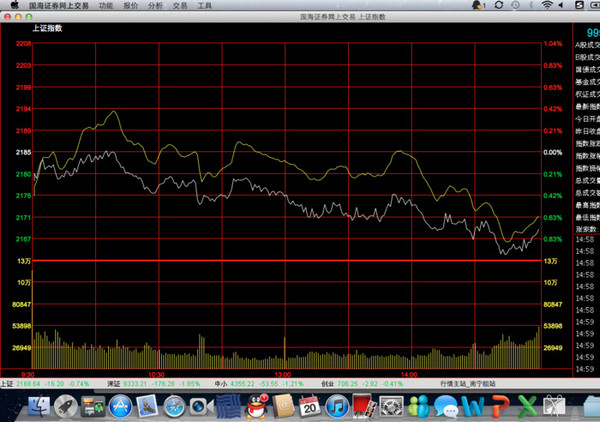This screenshot has width=600, height=422.
Task: Open the 交易 menu
Action: click(x=180, y=5)
